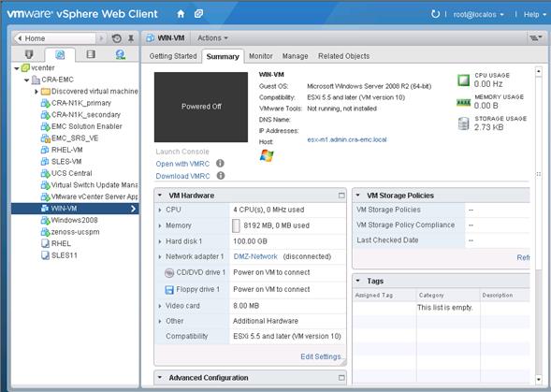Click the Powered Off console thumbnail

pos(201,107)
